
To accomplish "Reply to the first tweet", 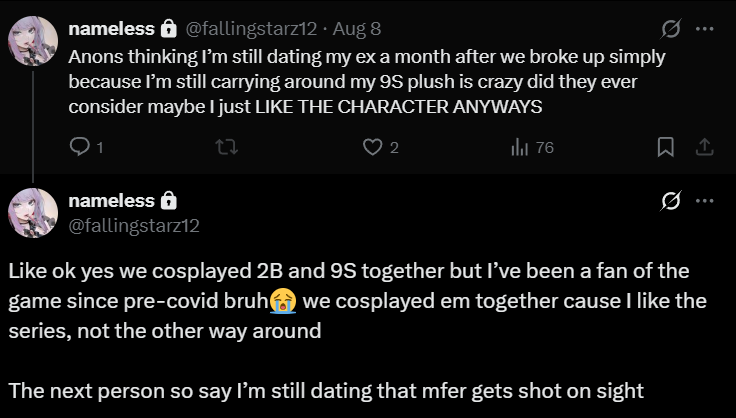I will tap(79, 147).
